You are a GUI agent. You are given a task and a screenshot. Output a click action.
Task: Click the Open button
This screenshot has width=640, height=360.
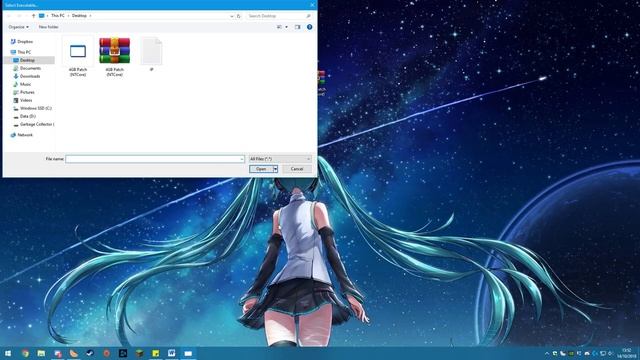point(261,169)
